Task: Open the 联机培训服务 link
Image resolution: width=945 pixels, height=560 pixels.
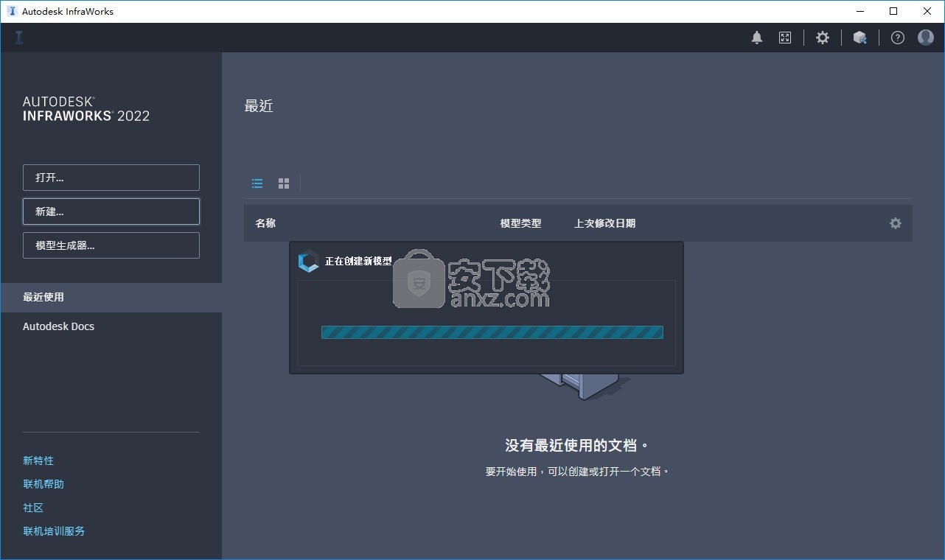Action: (54, 531)
